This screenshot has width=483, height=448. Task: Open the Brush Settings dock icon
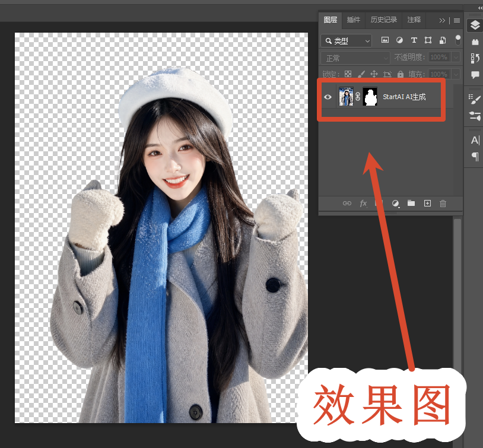pyautogui.click(x=475, y=99)
